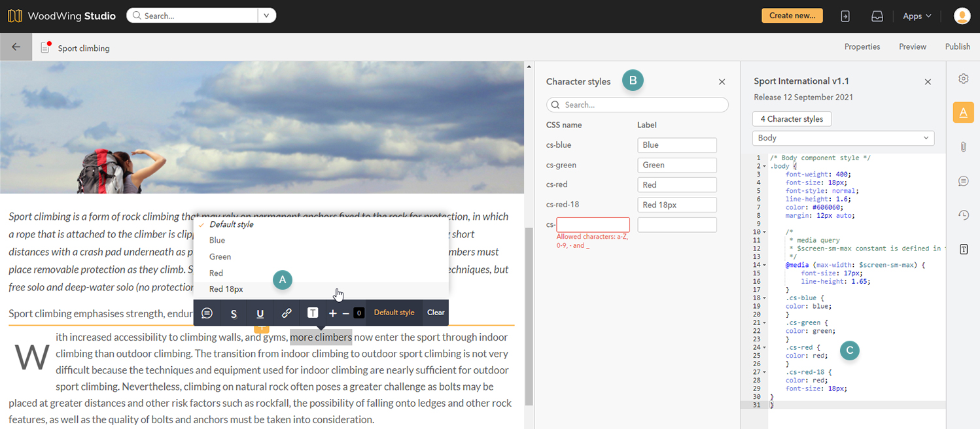Open the version history sidebar icon
980x429 pixels.
coord(963,215)
